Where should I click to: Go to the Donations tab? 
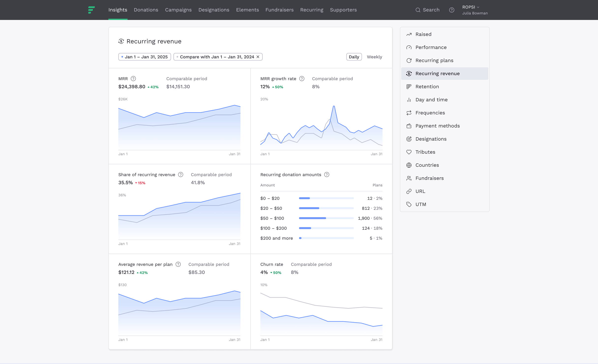click(146, 10)
